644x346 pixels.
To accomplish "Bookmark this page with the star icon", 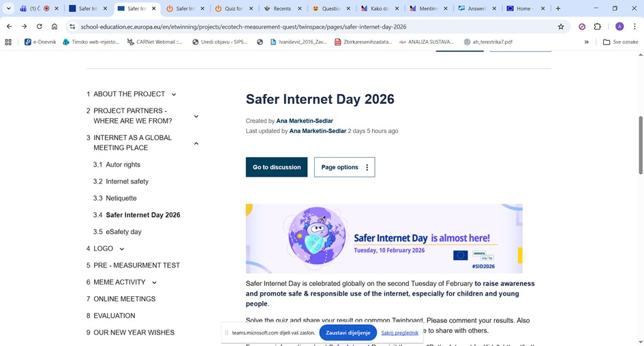I will (x=561, y=27).
